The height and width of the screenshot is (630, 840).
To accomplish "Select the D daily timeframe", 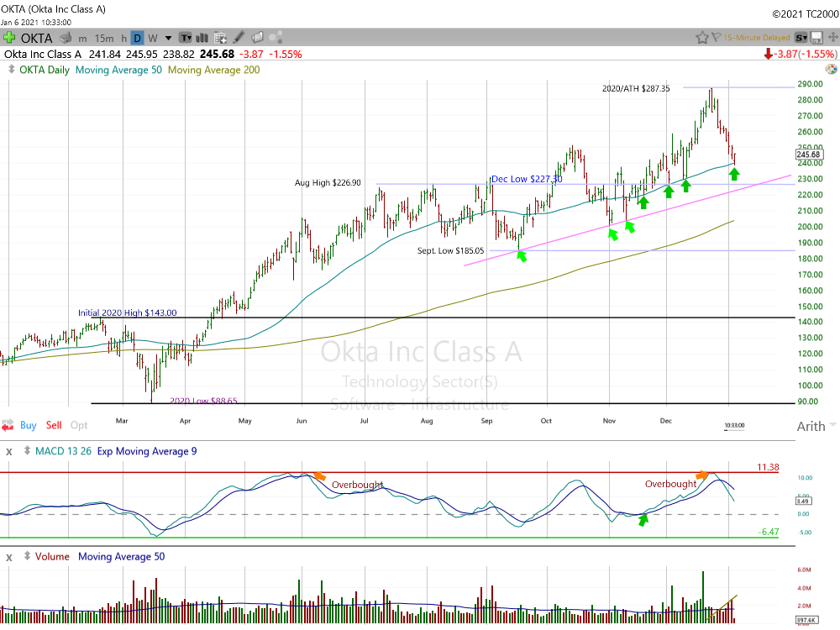I will [138, 38].
